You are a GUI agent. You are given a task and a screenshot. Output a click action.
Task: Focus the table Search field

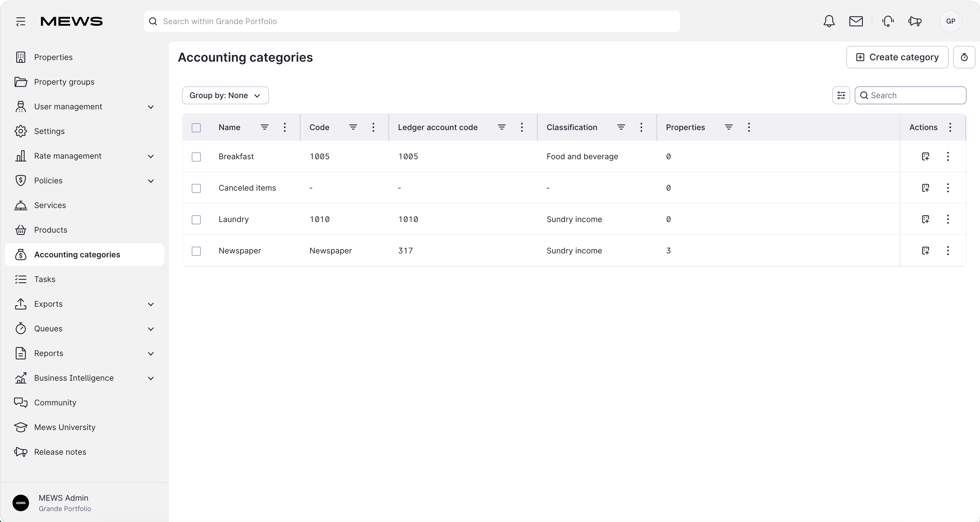click(910, 95)
